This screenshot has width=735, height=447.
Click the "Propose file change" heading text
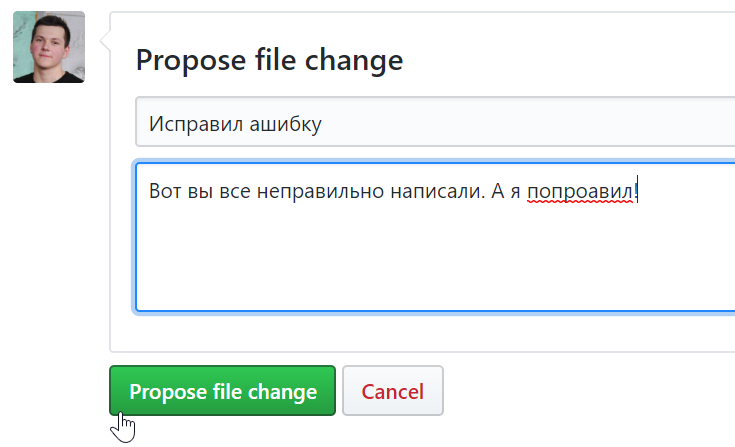coord(269,60)
